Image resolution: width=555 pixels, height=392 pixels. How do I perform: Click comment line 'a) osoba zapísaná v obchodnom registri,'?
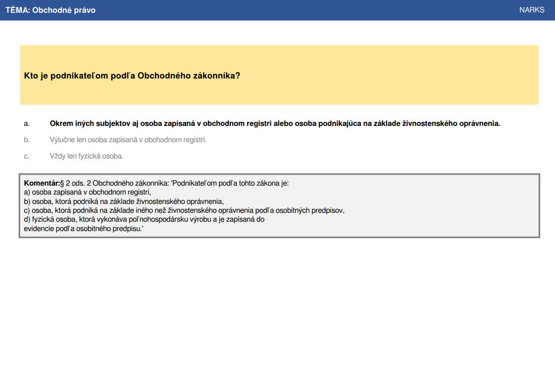pyautogui.click(x=87, y=192)
